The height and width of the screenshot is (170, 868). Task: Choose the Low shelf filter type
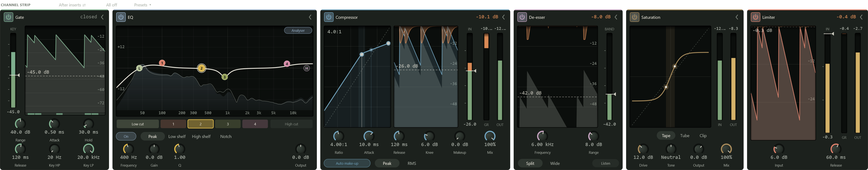177,136
